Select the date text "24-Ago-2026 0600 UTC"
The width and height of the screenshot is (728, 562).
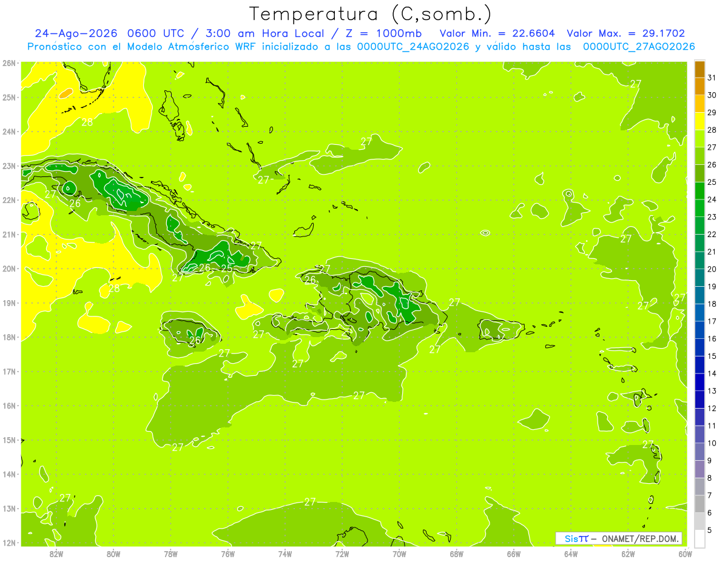click(x=109, y=33)
